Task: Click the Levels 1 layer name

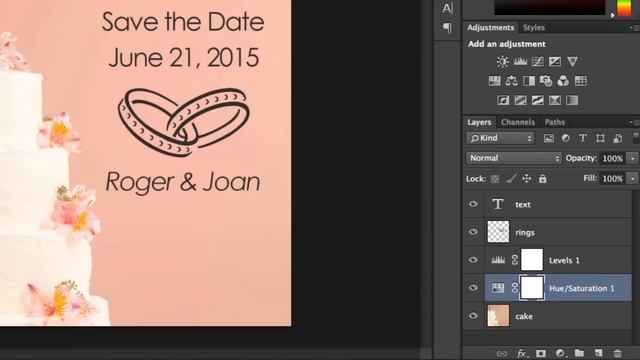Action: coord(564,260)
